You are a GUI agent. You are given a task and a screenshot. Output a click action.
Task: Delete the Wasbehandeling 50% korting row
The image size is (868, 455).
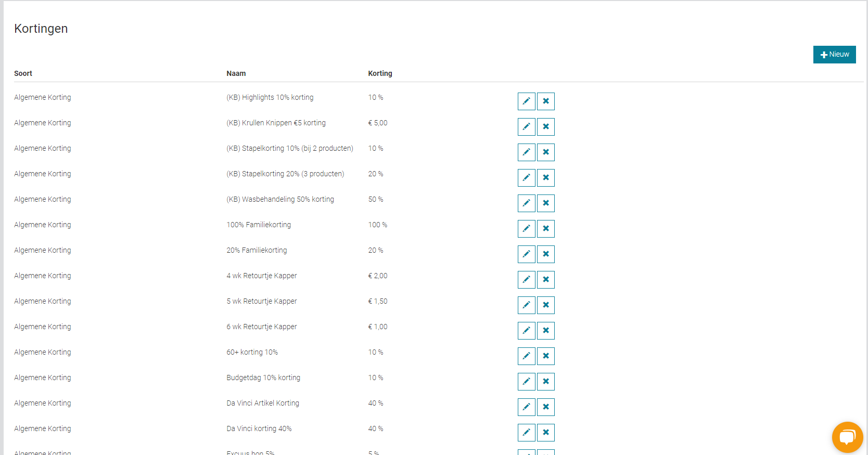pos(545,203)
